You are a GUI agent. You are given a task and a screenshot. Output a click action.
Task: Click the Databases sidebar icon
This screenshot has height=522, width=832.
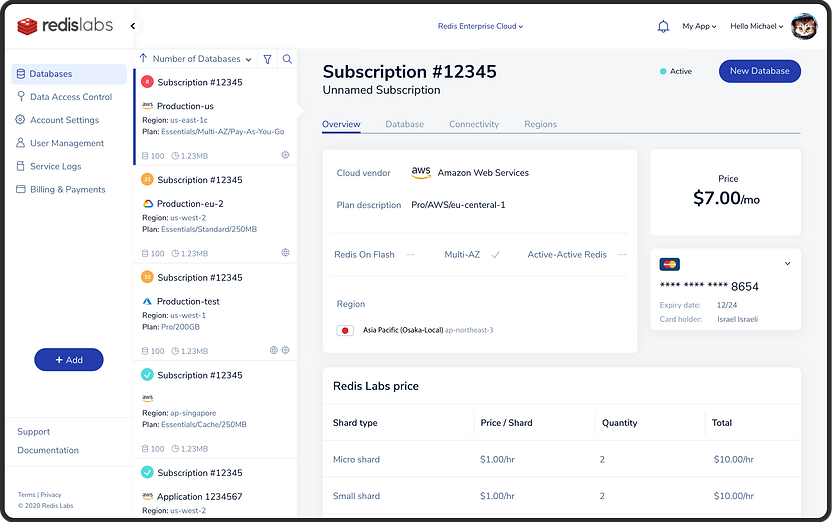pyautogui.click(x=21, y=74)
